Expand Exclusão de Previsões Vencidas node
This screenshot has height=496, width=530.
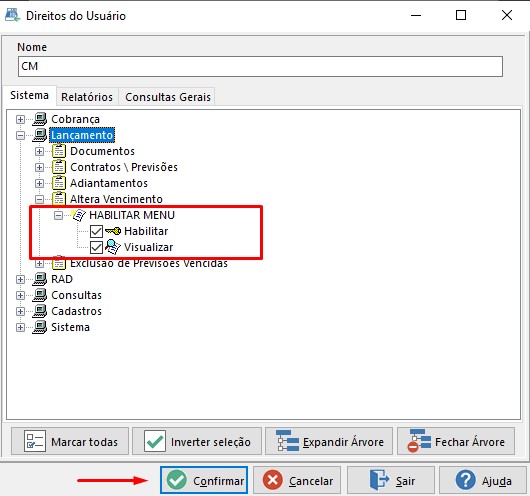click(x=39, y=263)
